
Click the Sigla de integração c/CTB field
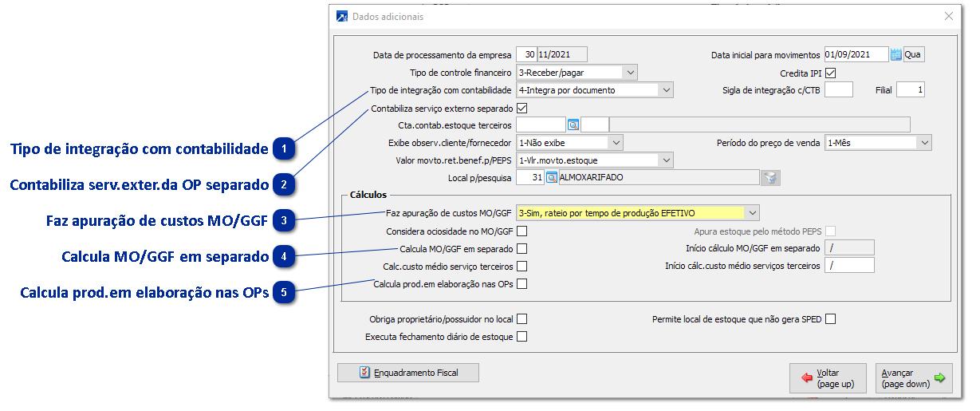839,90
